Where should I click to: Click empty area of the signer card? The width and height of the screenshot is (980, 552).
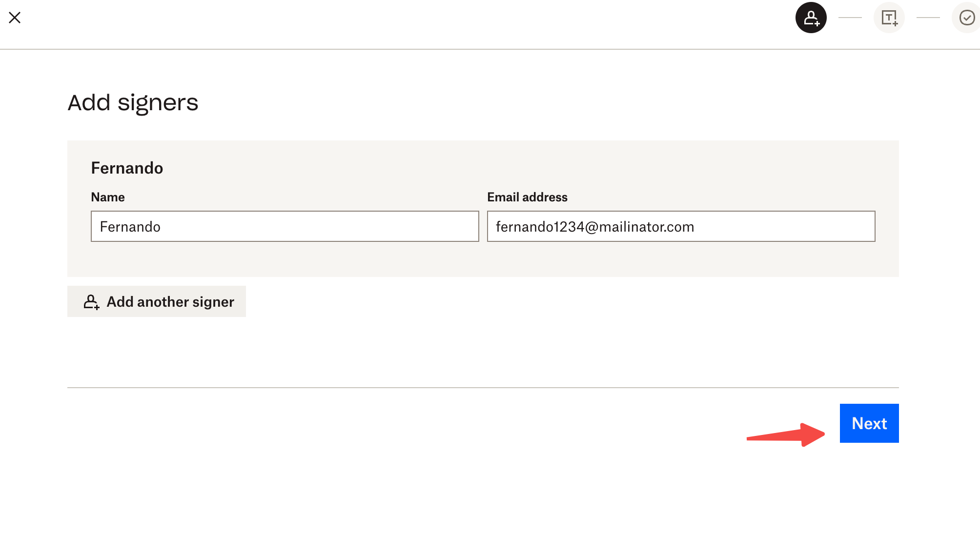(x=483, y=259)
